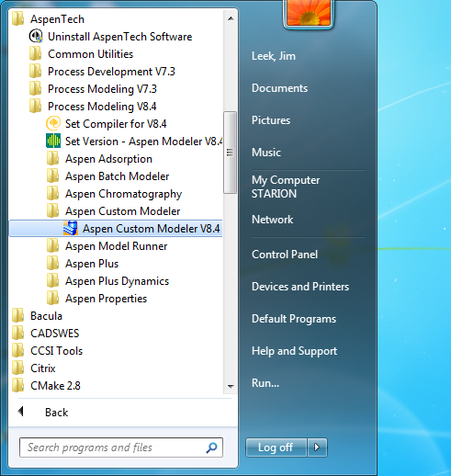Click the Aspen Plus folder icon
The height and width of the screenshot is (476, 451).
tap(53, 263)
